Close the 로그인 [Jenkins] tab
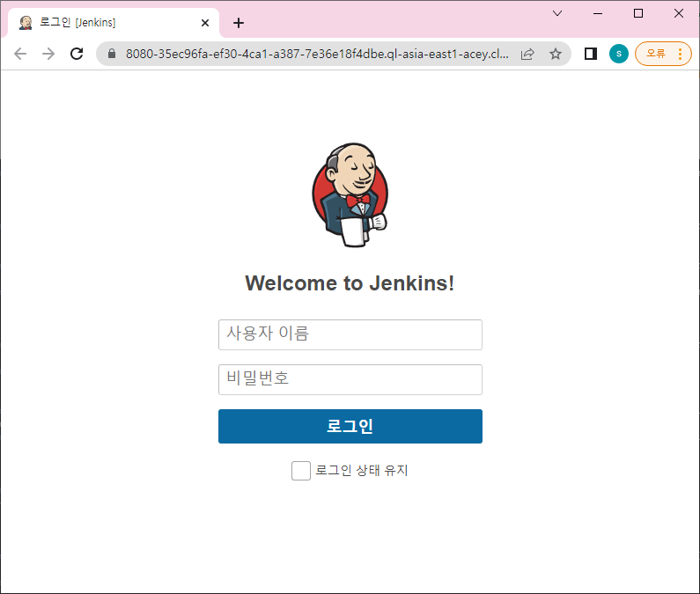The image size is (700, 594). click(205, 23)
